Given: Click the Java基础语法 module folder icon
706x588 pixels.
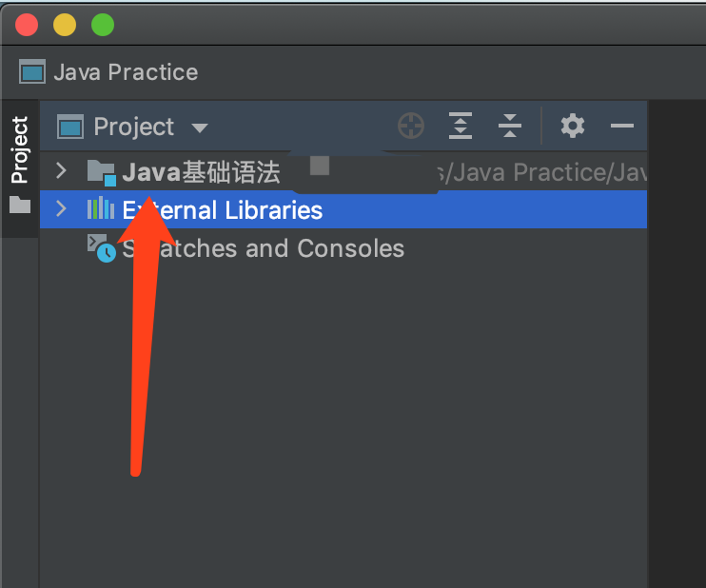Looking at the screenshot, I should pyautogui.click(x=101, y=172).
